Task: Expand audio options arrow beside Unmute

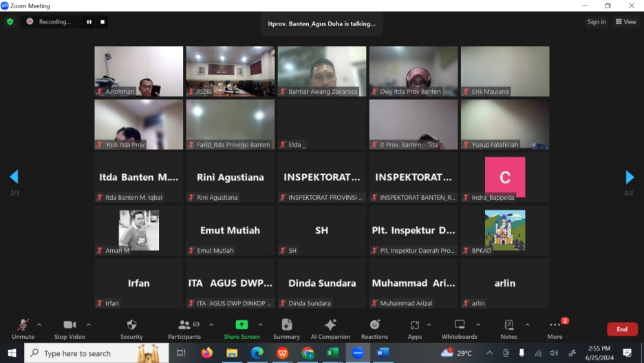Action: [x=39, y=324]
